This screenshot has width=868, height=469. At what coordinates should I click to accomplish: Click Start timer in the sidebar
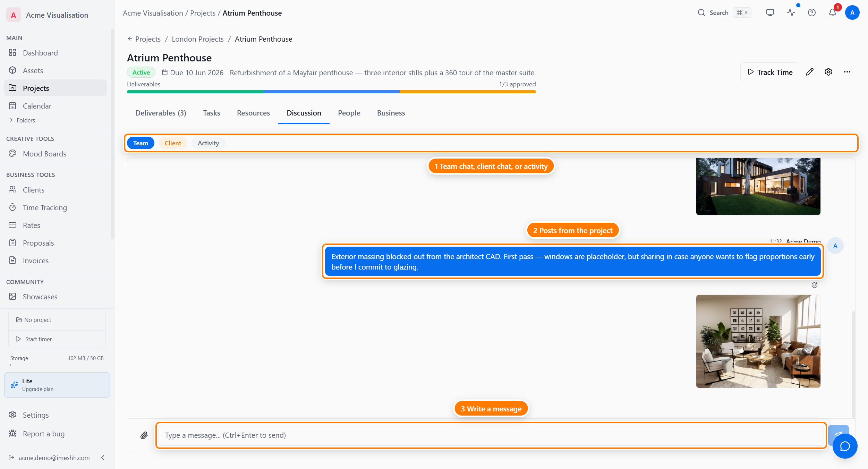[x=57, y=339]
